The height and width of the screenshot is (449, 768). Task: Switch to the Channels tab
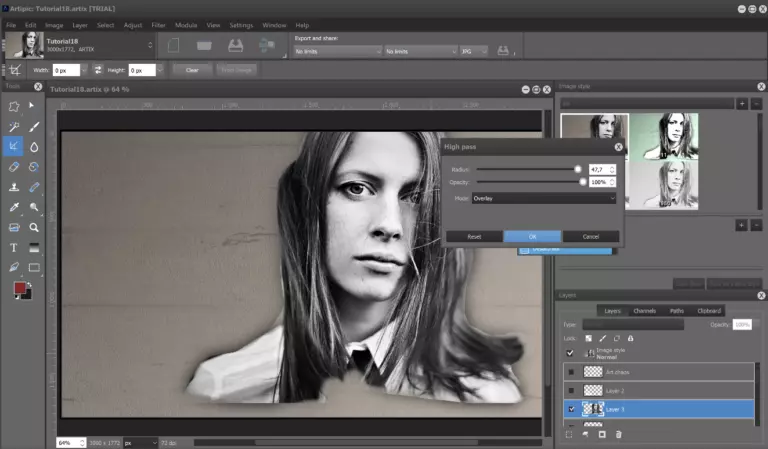[x=645, y=311]
